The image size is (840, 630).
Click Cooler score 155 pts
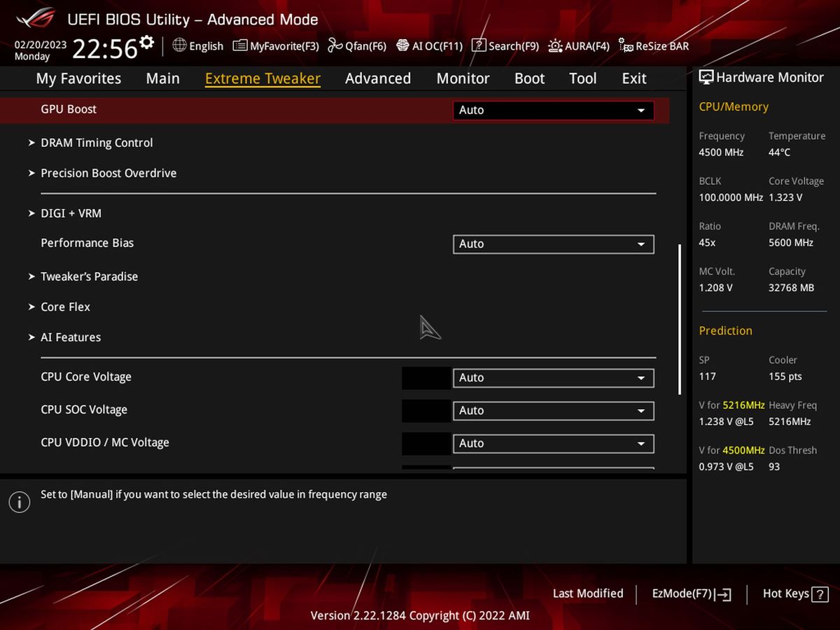pyautogui.click(x=785, y=377)
